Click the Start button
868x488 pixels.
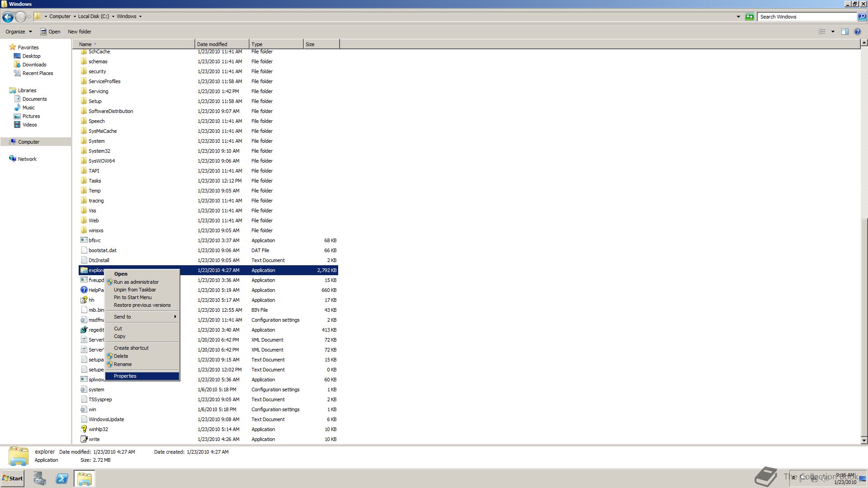point(12,479)
